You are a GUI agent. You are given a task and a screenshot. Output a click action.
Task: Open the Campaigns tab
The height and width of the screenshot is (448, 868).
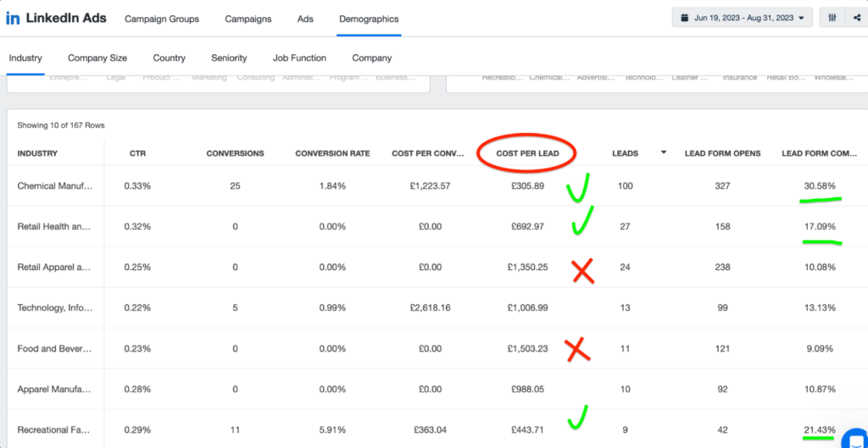248,19
